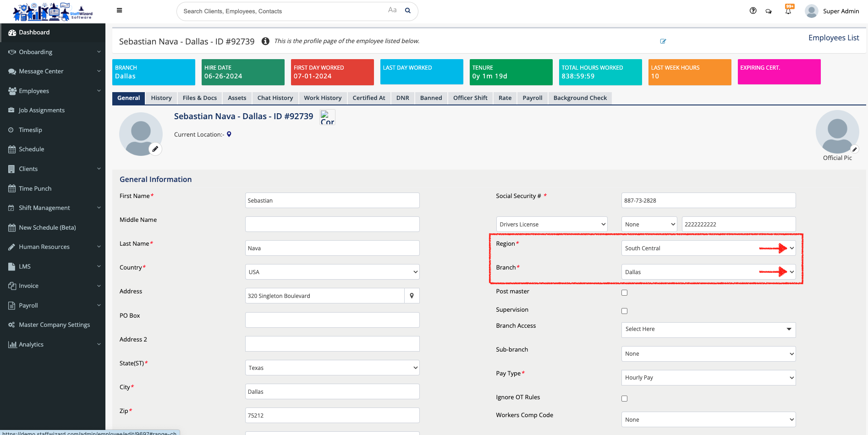This screenshot has height=435, width=868.
Task: Enable the Post master checkbox
Action: (624, 292)
